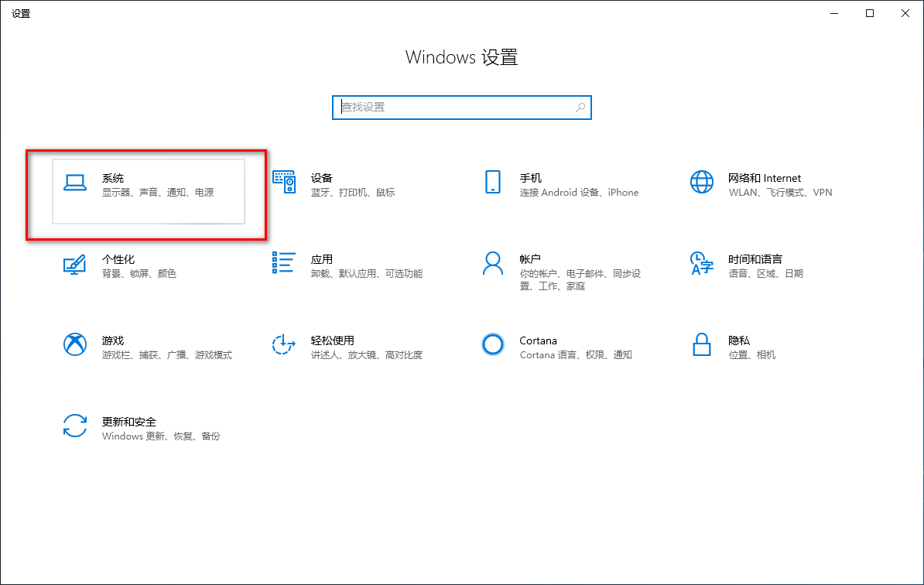Click the text 游戏栏、捕获、广播、游戏模式
The width and height of the screenshot is (924, 585).
point(166,354)
